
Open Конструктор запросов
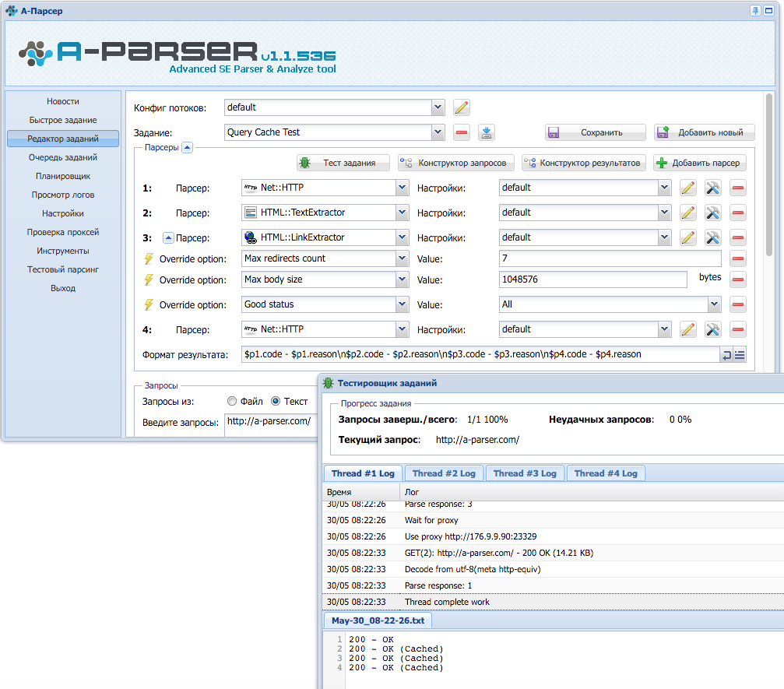pos(456,163)
